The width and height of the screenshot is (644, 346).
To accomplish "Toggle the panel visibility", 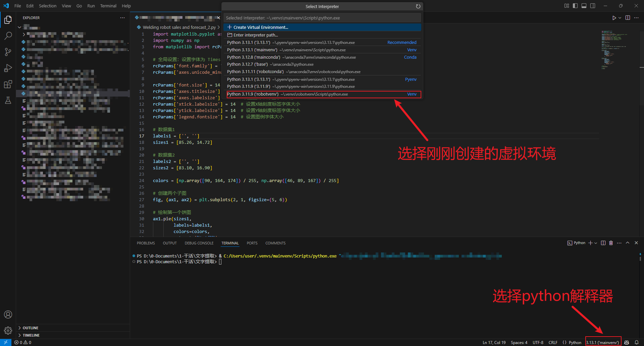I will pyautogui.click(x=584, y=6).
